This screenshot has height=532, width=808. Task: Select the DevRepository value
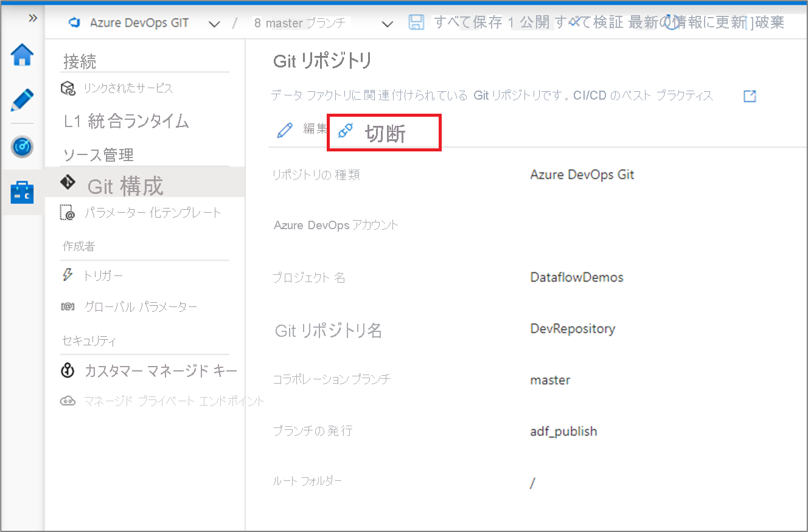[573, 329]
